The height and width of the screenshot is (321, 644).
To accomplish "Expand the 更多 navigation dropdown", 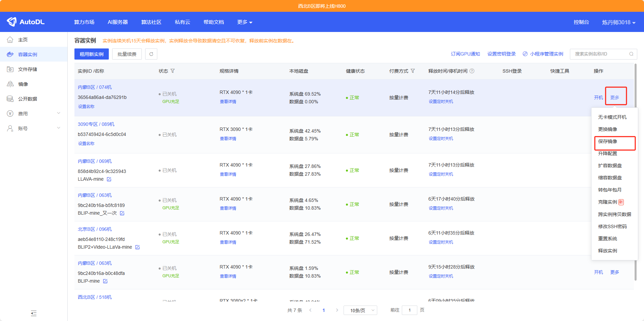I will (245, 22).
